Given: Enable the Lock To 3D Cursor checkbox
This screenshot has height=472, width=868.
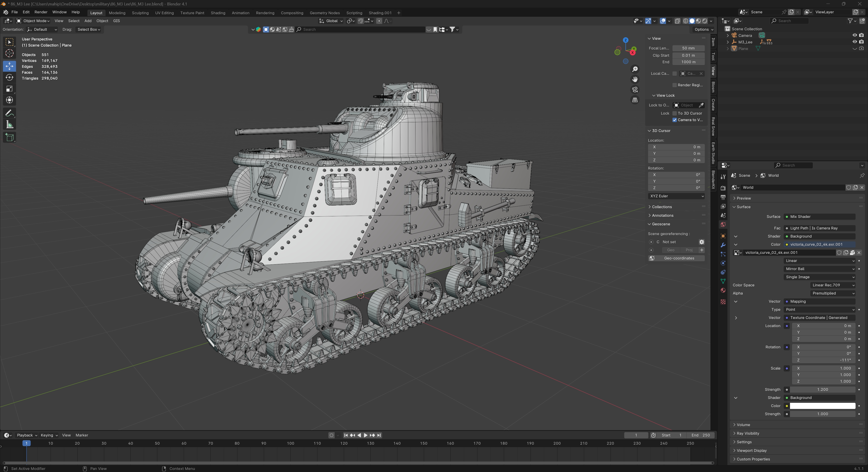Looking at the screenshot, I should point(675,113).
